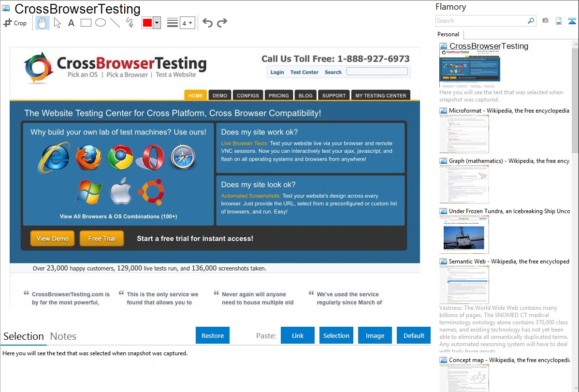The image size is (579, 392).
Task: Click the Paste Selection button
Action: [336, 335]
